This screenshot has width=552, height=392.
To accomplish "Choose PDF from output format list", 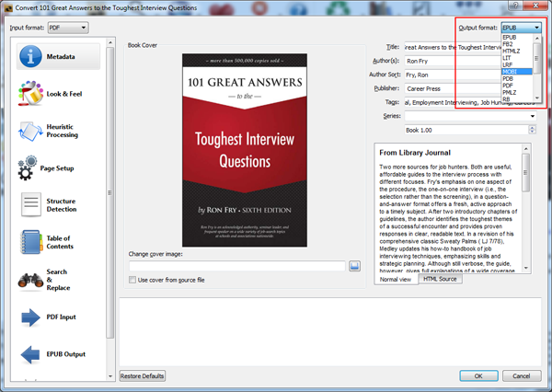I will click(517, 86).
